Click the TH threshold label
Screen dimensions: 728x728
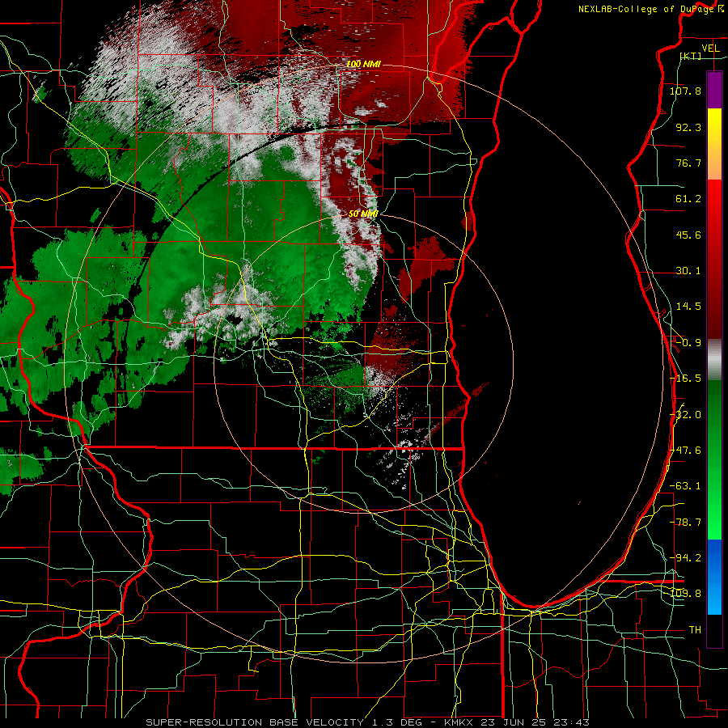695,630
